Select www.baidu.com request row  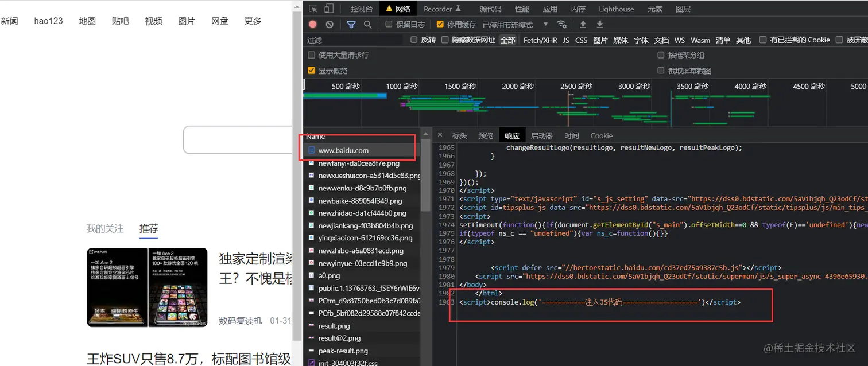361,150
